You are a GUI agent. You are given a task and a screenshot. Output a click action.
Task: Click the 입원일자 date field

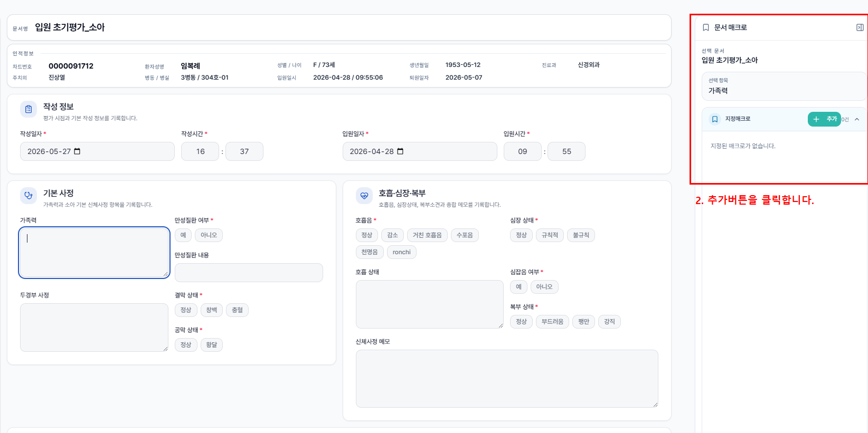click(x=420, y=151)
